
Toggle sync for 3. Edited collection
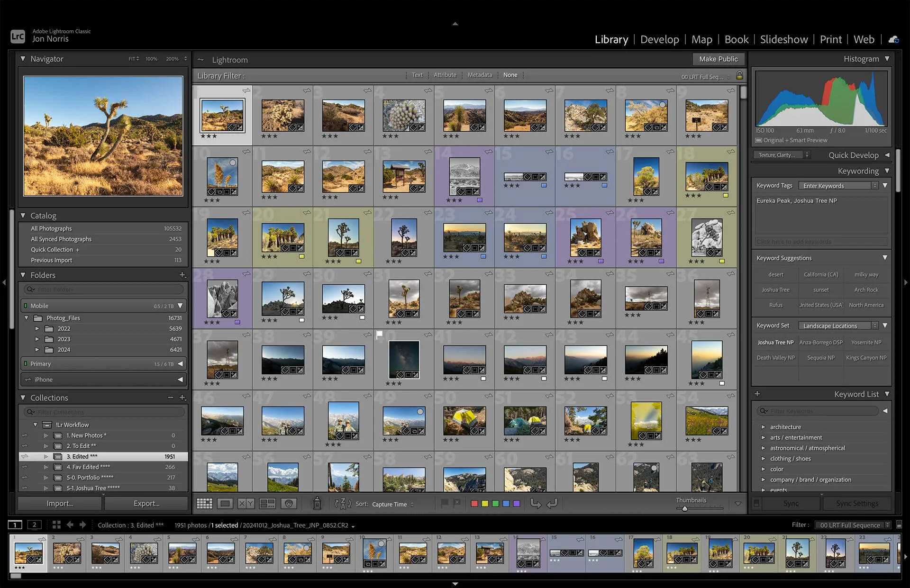[25, 456]
